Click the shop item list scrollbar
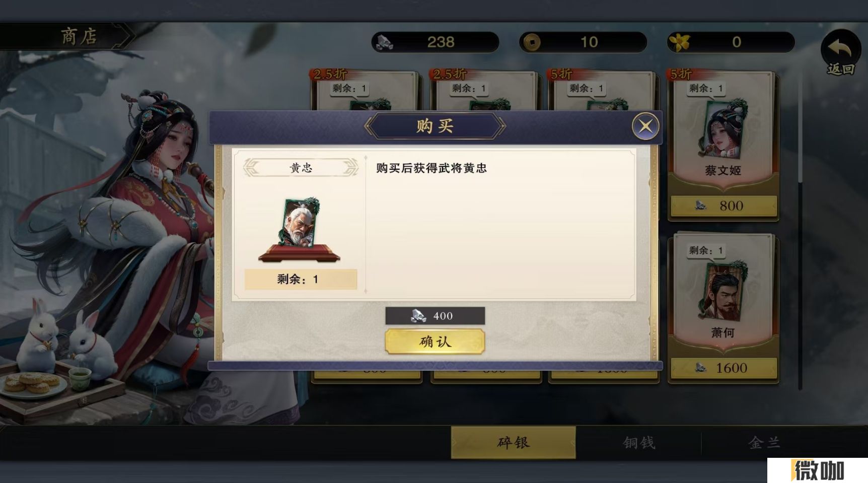 coord(800,232)
